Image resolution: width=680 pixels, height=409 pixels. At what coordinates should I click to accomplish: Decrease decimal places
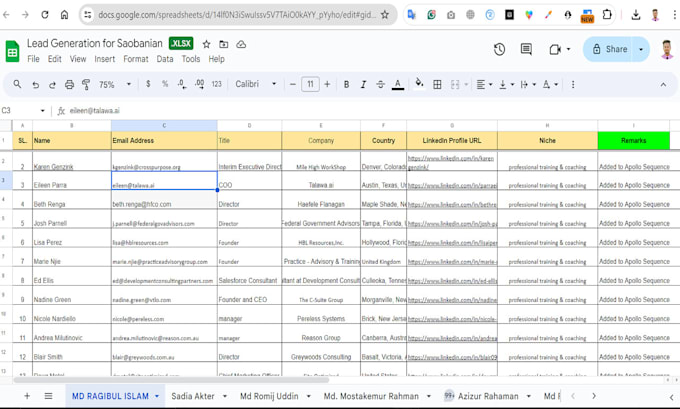182,84
